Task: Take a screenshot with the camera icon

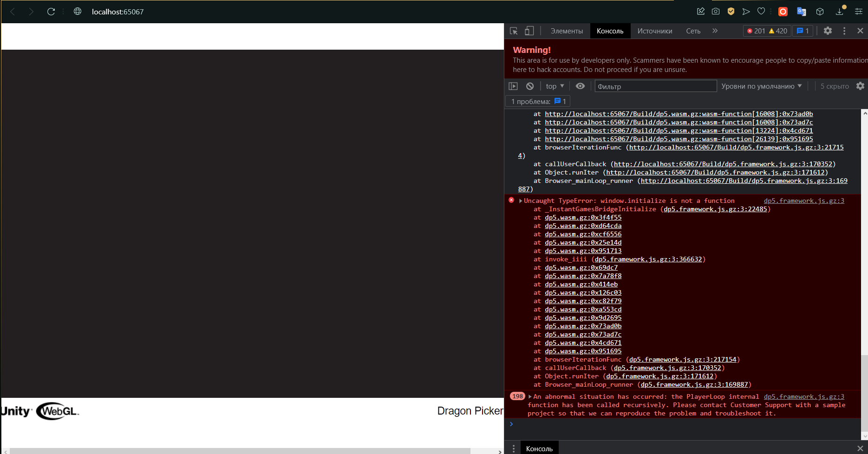Action: click(716, 11)
